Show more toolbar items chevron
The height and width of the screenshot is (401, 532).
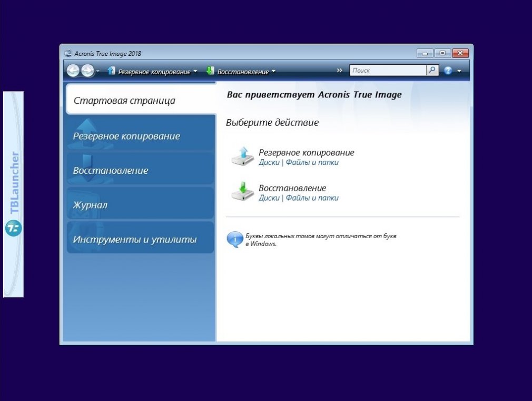340,70
